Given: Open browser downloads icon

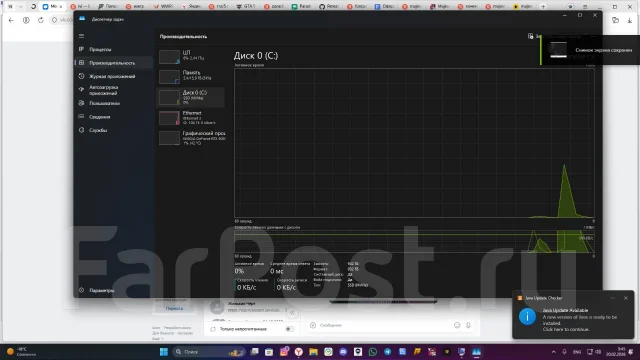Looking at the screenshot, I should point(629,20).
